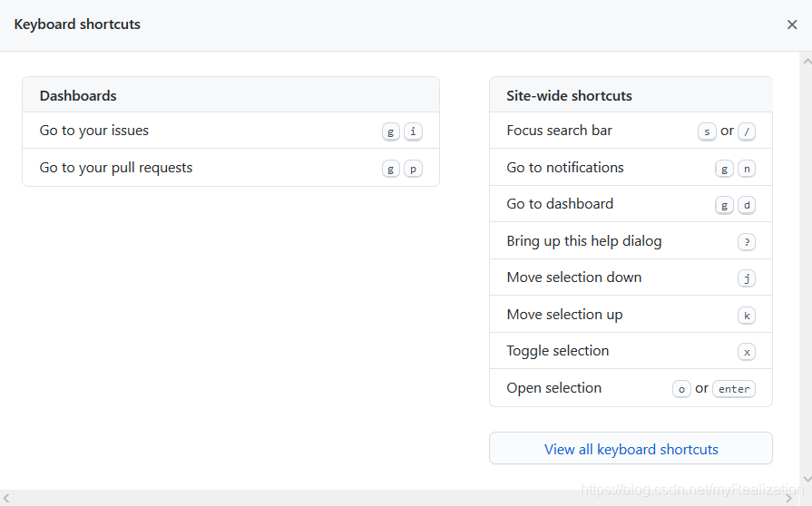Click the horizontal scrollbar right arrow
Viewport: 812px width, 506px height.
(x=788, y=498)
